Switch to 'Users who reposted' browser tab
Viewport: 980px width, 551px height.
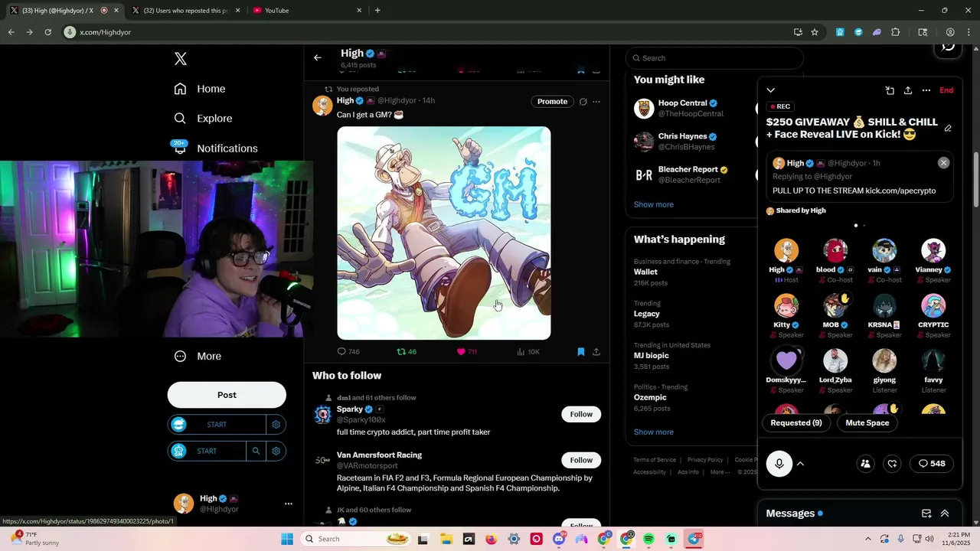pyautogui.click(x=186, y=11)
